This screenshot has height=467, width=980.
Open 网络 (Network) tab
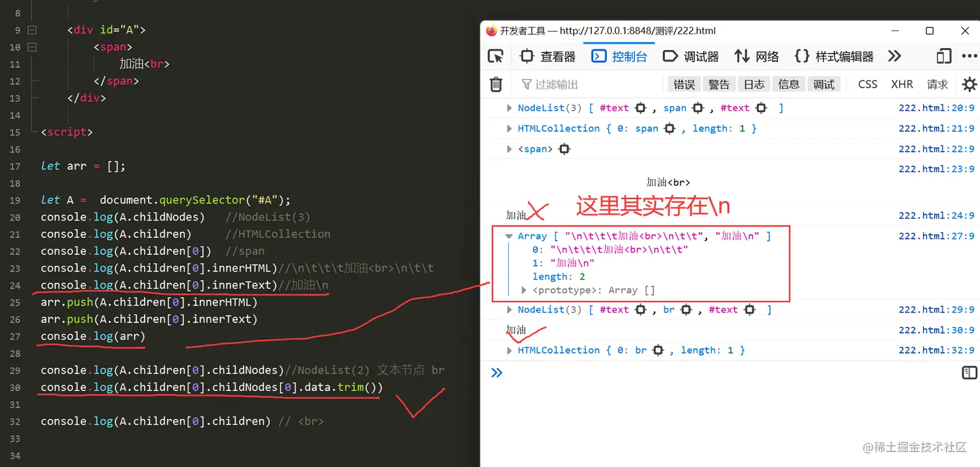[x=756, y=56]
